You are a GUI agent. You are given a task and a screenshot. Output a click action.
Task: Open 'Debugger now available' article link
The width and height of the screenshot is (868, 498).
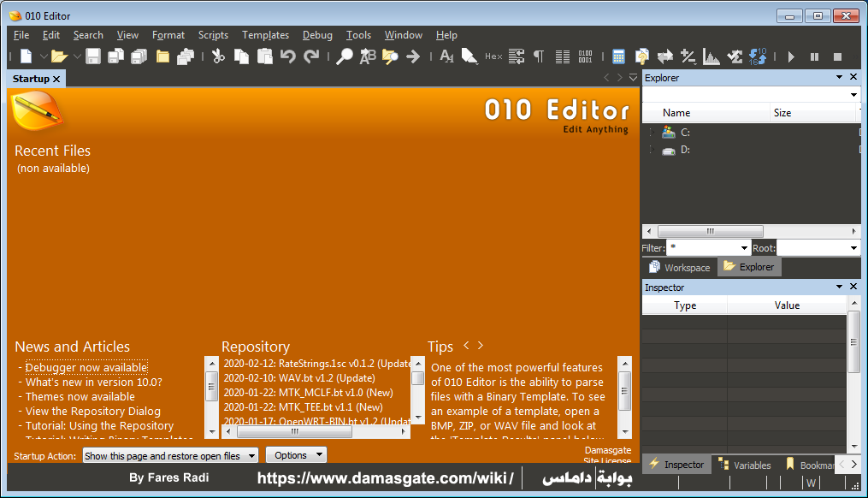86,367
